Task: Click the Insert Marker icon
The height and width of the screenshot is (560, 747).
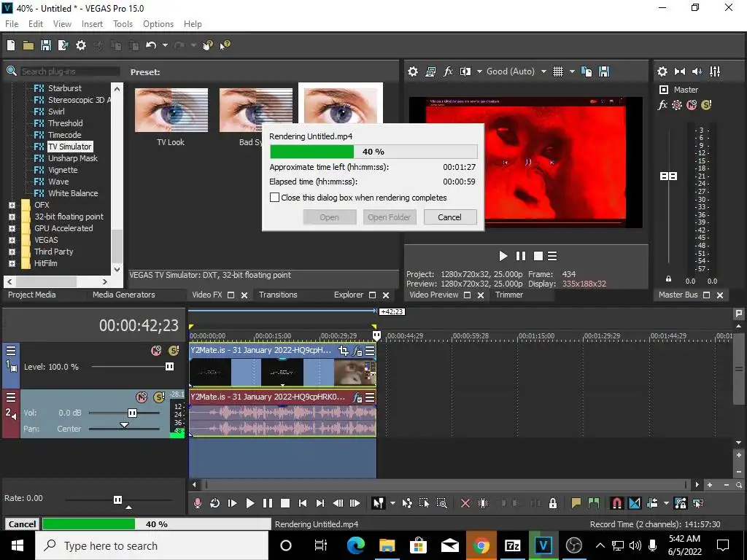Action: 576,503
